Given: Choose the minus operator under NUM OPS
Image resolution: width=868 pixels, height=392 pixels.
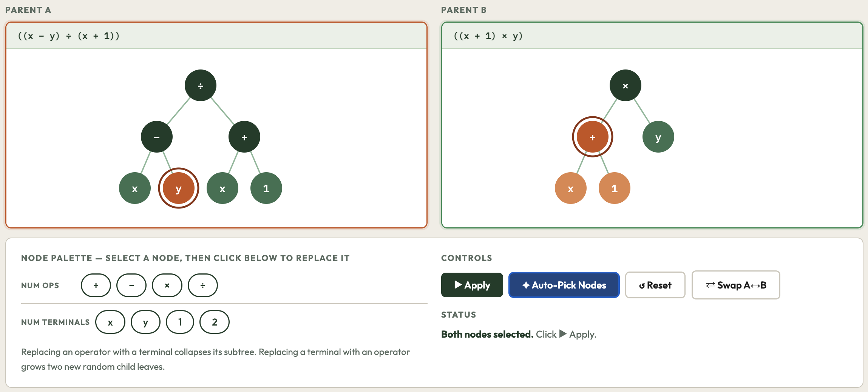Looking at the screenshot, I should [131, 285].
